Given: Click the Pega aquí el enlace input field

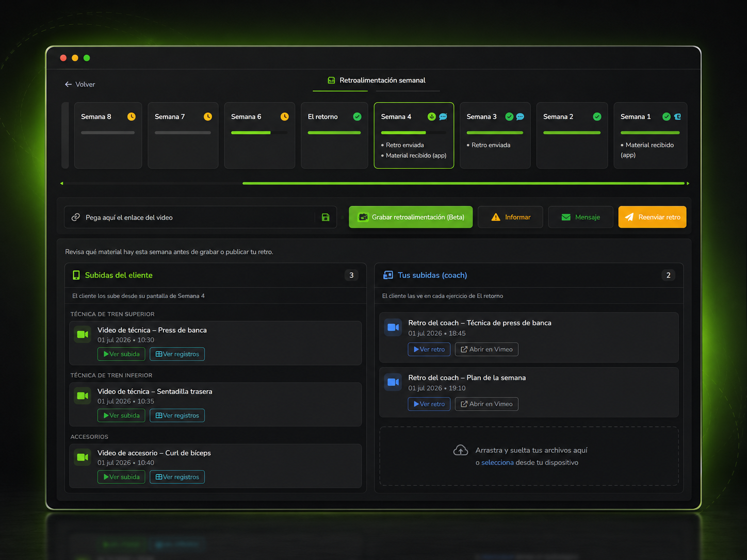Looking at the screenshot, I should (200, 217).
